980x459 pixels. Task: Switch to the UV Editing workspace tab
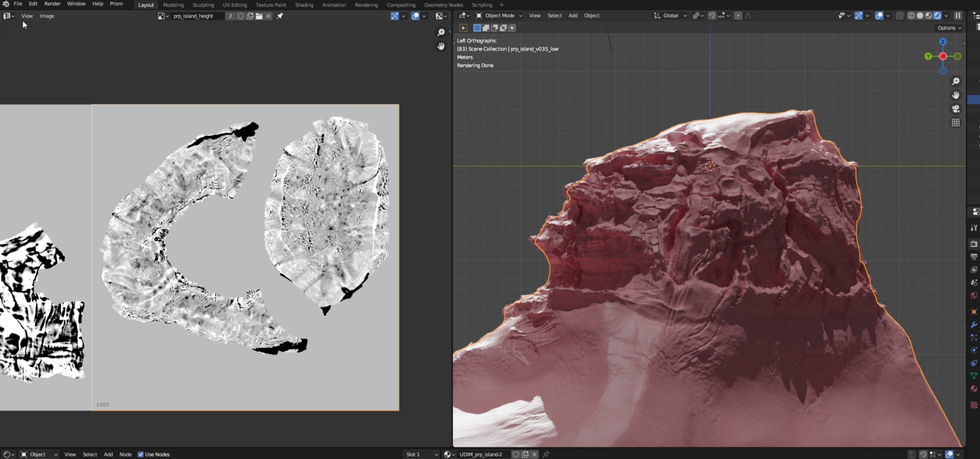(235, 5)
